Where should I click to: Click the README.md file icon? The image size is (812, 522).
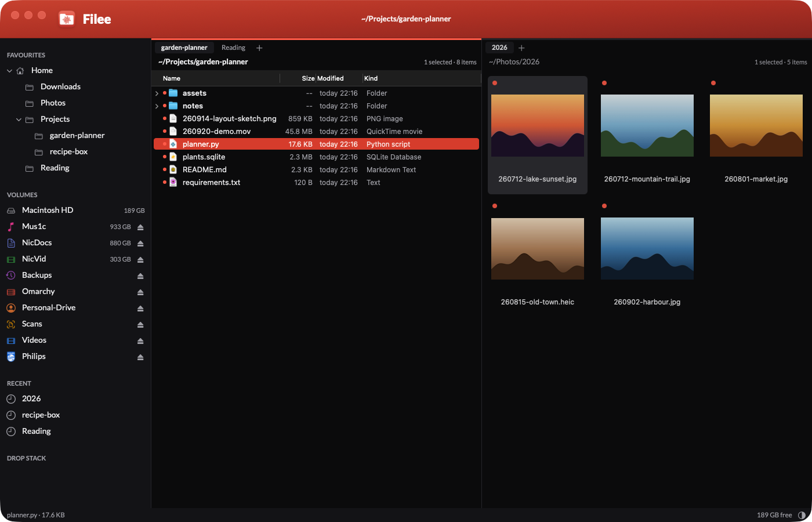point(173,170)
